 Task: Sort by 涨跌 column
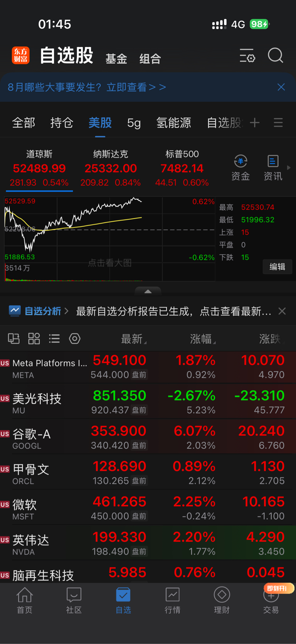click(272, 339)
